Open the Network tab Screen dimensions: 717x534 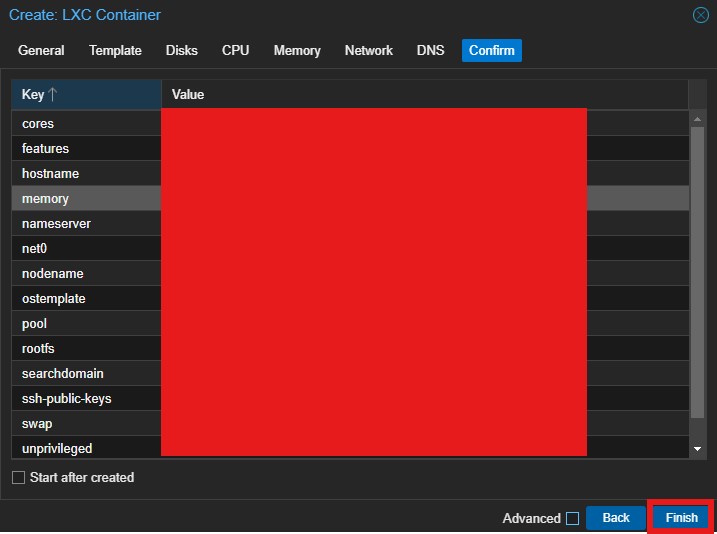369,50
